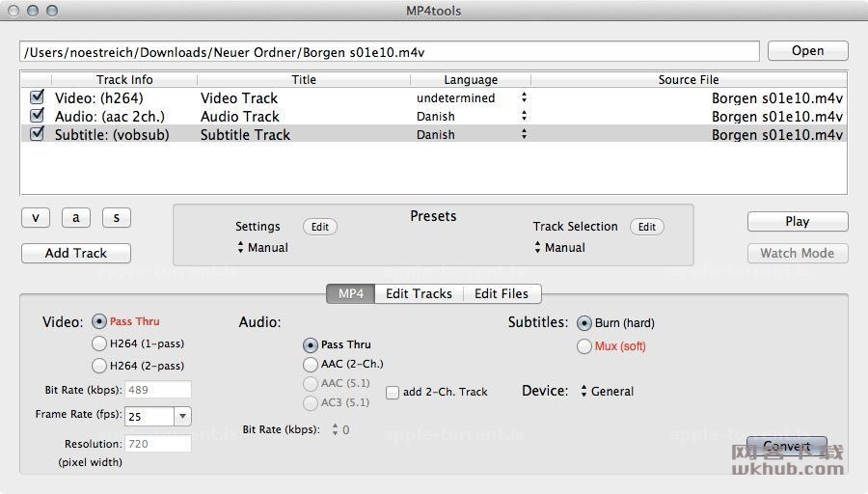Click 'Borgen s01e10.m4v' in Video row
Screen dimensions: 868x494
(x=777, y=98)
